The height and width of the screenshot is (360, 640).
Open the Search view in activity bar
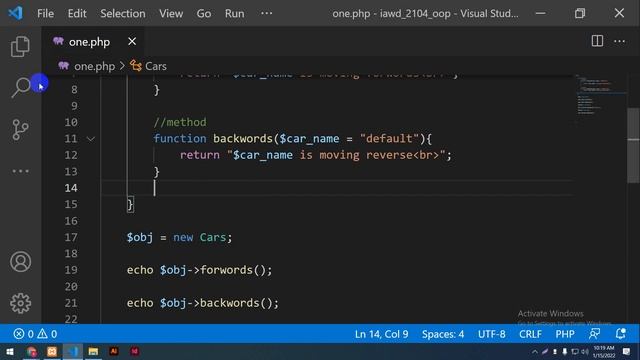20,87
